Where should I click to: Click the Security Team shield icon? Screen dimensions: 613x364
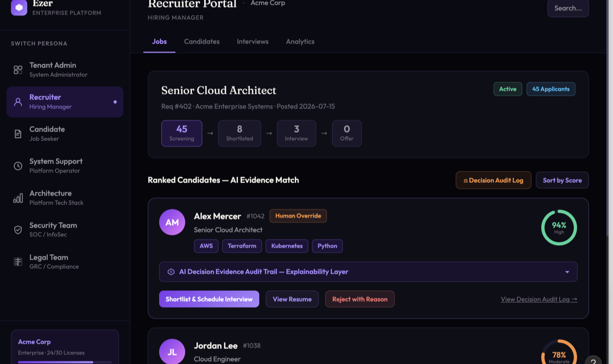18,230
